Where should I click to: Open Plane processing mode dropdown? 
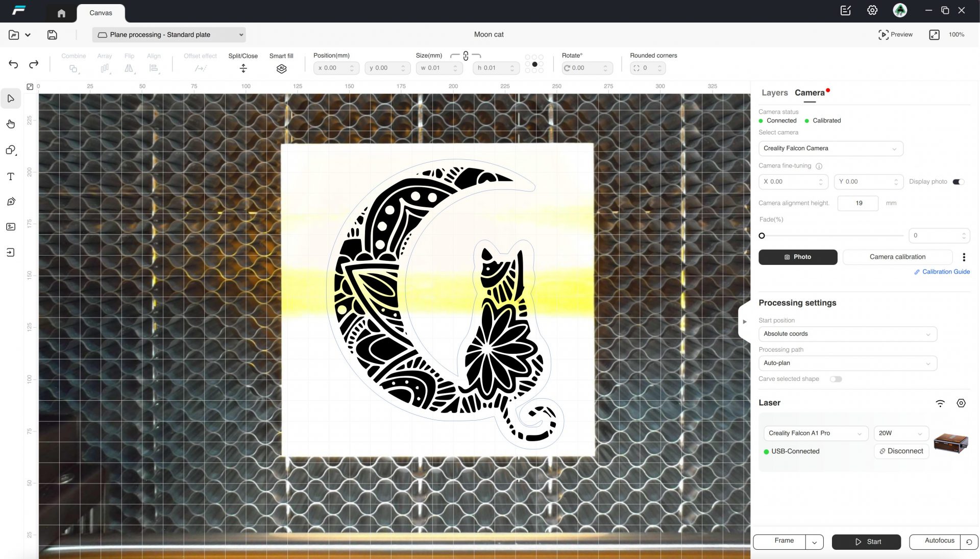pos(169,35)
